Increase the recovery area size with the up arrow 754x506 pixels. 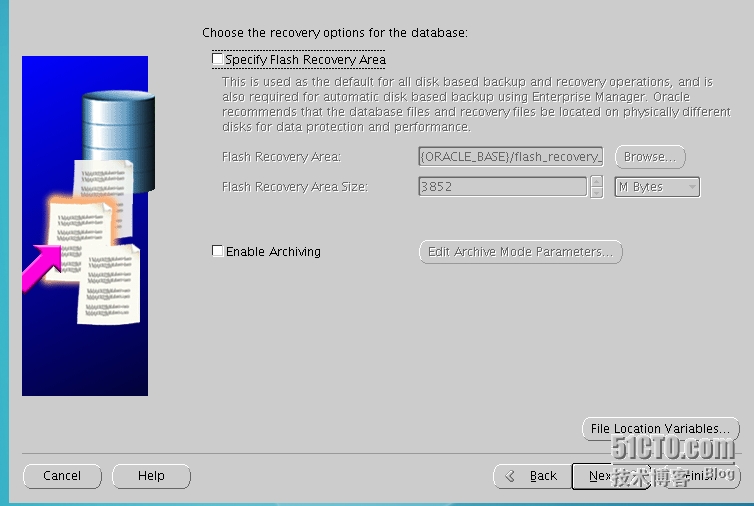click(x=597, y=181)
